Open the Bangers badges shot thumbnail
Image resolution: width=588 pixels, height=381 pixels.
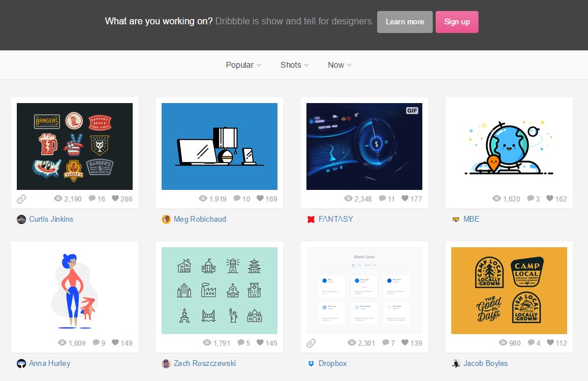(x=75, y=146)
